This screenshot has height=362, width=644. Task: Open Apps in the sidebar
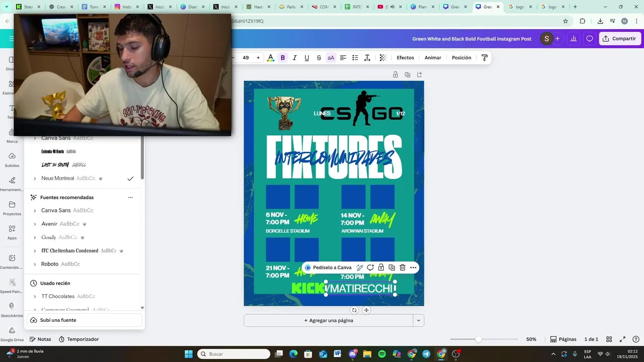(x=12, y=232)
